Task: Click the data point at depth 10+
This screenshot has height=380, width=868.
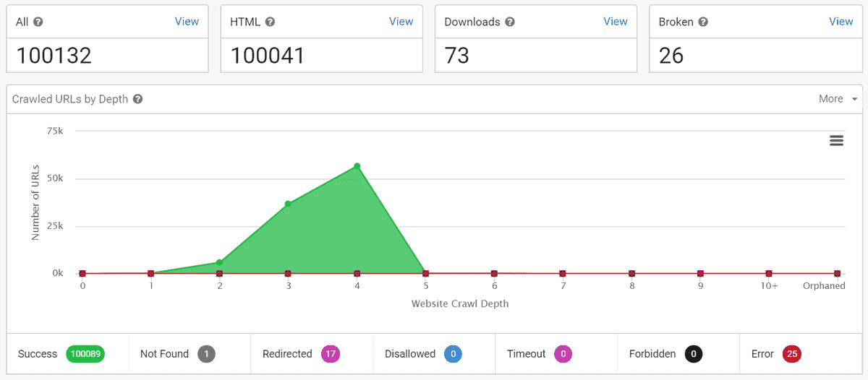Action: pyautogui.click(x=769, y=274)
